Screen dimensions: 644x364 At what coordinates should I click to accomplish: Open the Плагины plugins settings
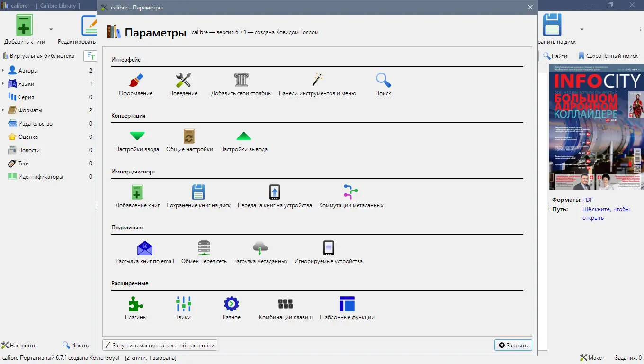135,308
